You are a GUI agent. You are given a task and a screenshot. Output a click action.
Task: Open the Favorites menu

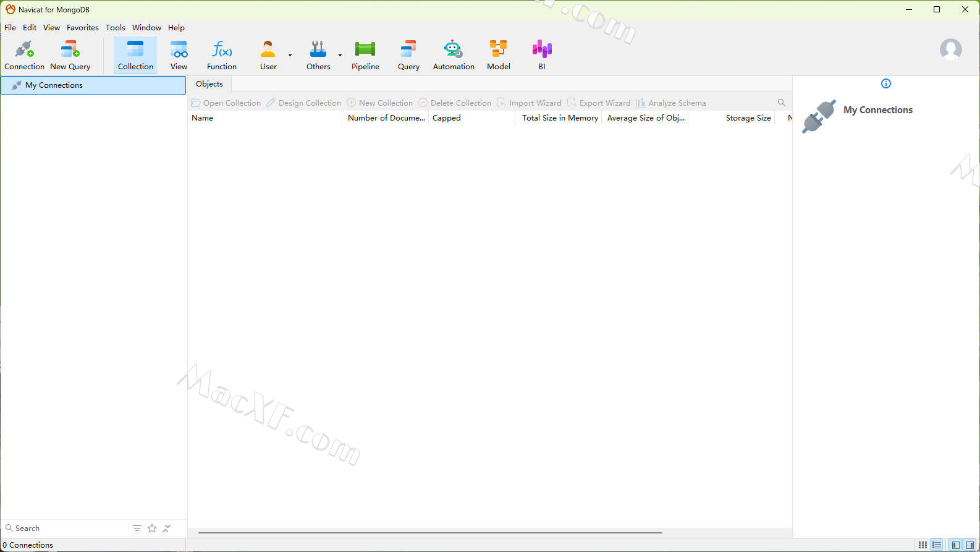pyautogui.click(x=82, y=28)
